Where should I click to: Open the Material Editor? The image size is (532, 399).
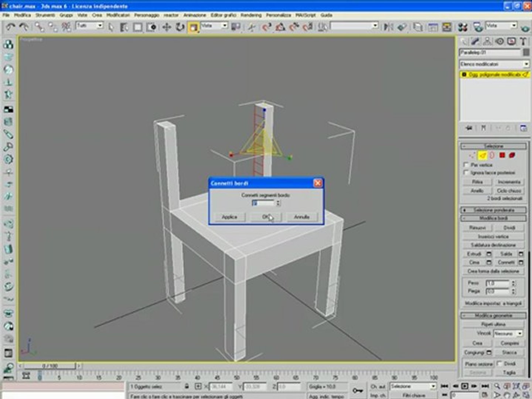point(463,27)
